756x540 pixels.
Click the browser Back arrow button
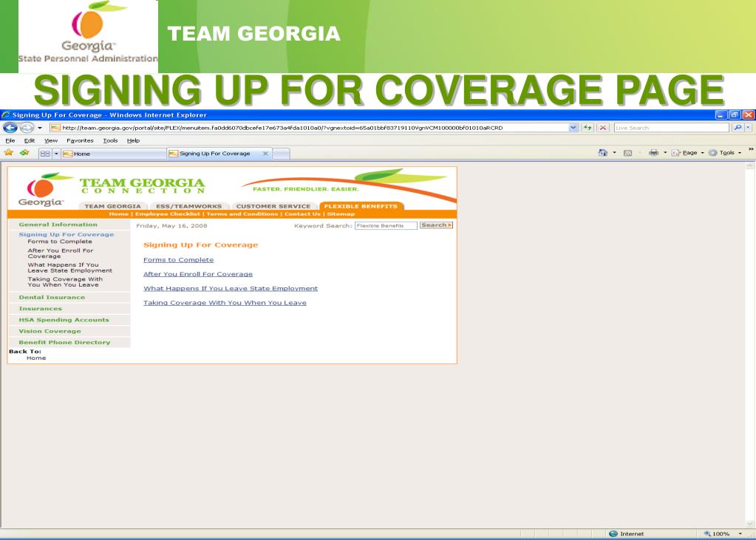click(x=10, y=128)
